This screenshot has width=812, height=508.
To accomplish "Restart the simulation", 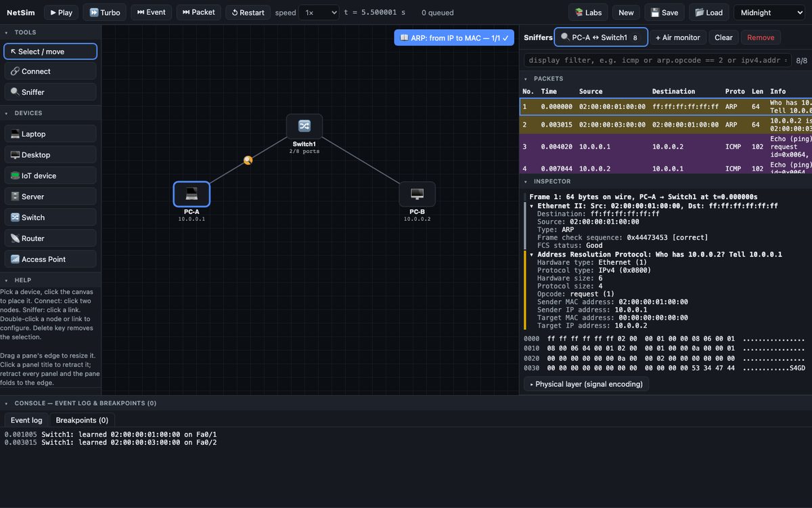I will click(x=248, y=12).
